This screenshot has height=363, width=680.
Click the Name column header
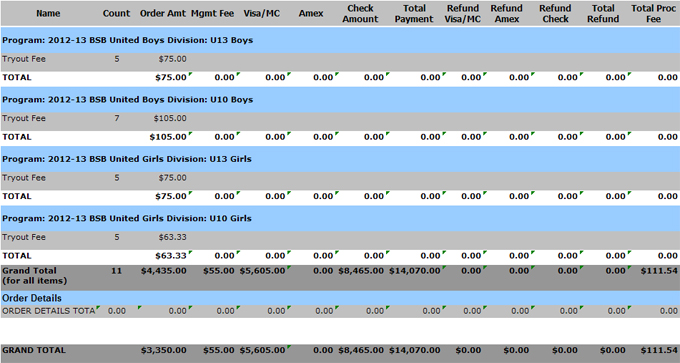point(48,13)
